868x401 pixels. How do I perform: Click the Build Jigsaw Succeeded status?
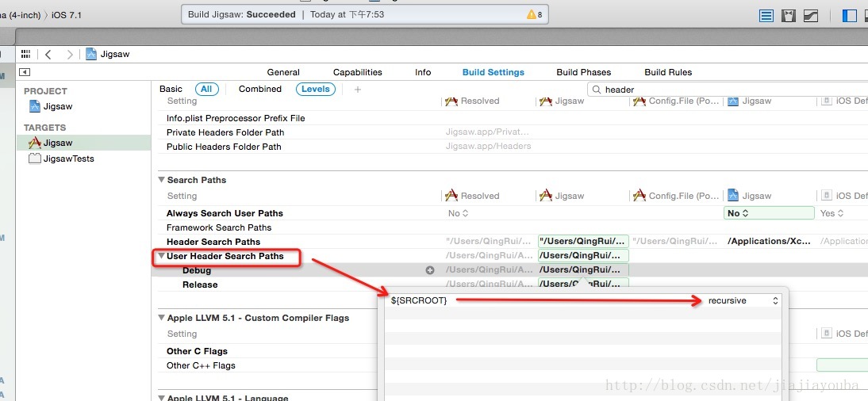coord(242,14)
